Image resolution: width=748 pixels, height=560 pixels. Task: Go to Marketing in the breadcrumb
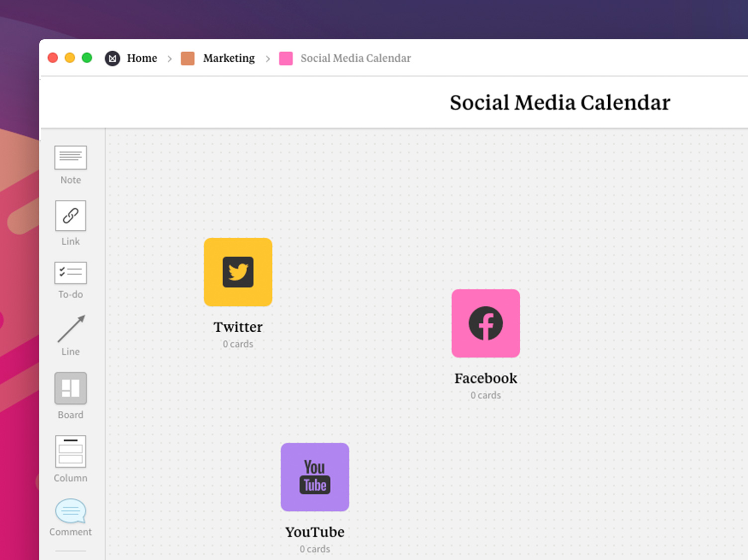click(229, 58)
